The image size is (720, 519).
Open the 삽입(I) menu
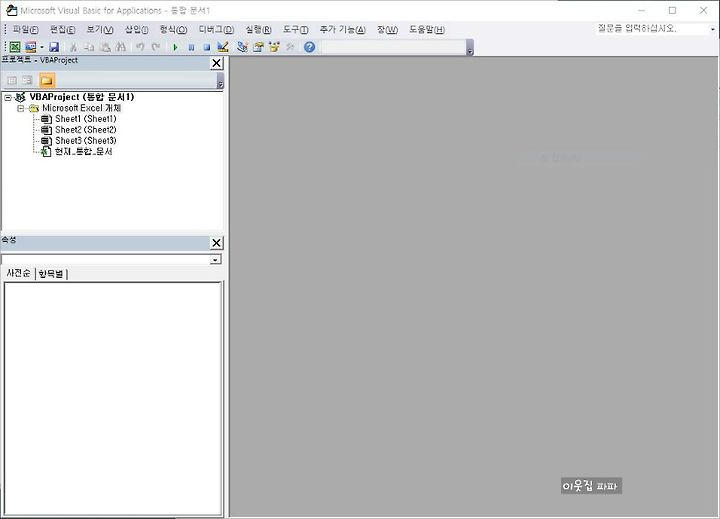click(137, 29)
